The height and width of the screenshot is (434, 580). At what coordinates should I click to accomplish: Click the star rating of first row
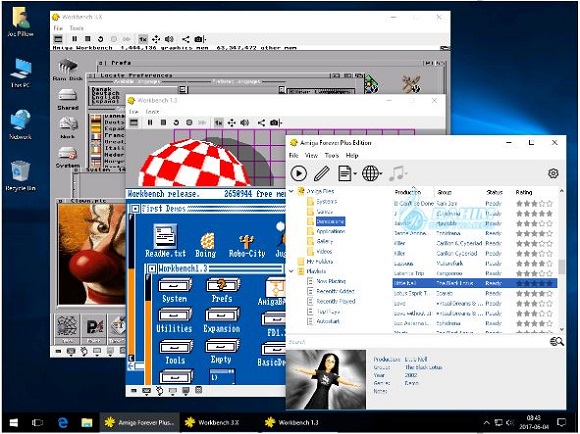coord(534,203)
